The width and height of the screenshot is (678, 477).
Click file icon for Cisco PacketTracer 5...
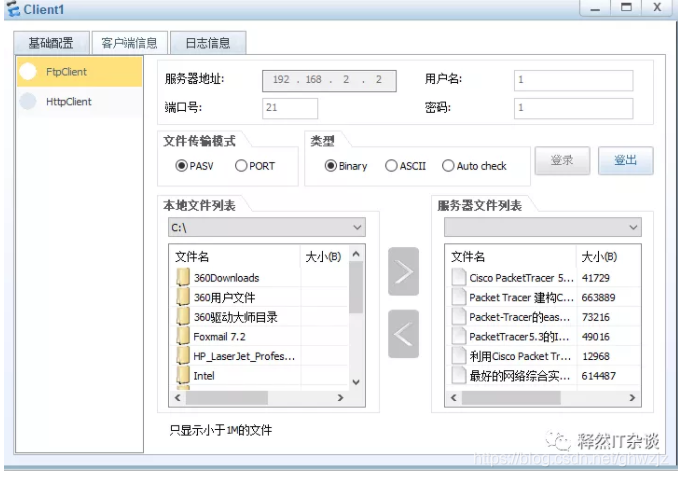tap(458, 277)
